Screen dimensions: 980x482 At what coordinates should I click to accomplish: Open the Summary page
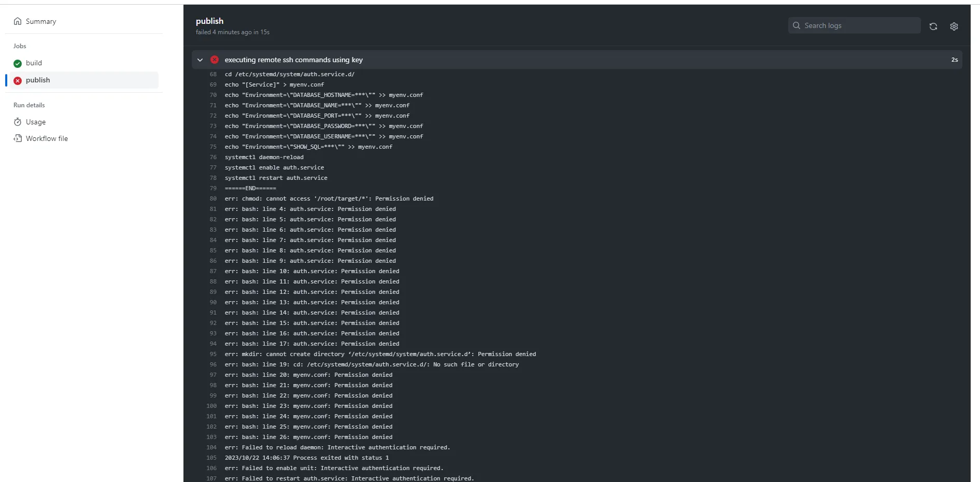tap(41, 21)
